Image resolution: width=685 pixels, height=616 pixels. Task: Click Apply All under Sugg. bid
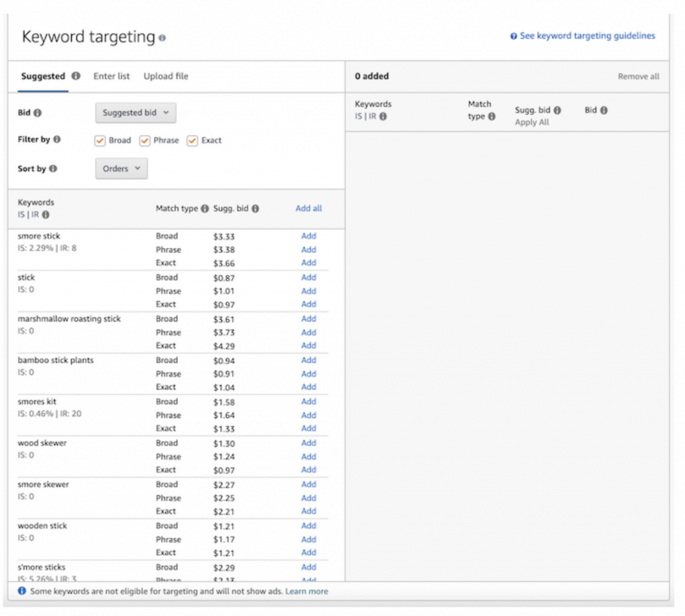pyautogui.click(x=532, y=122)
